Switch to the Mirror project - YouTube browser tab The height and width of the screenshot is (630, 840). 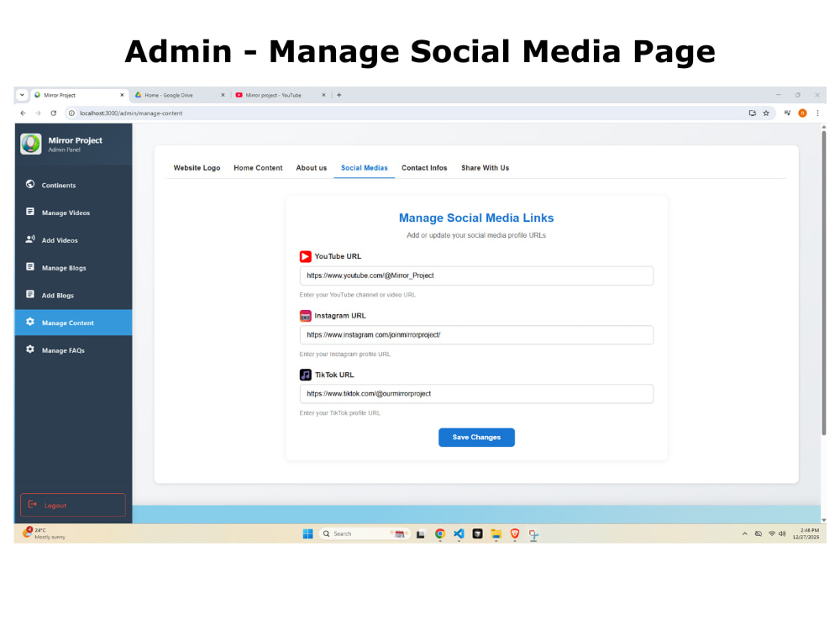[x=279, y=96]
